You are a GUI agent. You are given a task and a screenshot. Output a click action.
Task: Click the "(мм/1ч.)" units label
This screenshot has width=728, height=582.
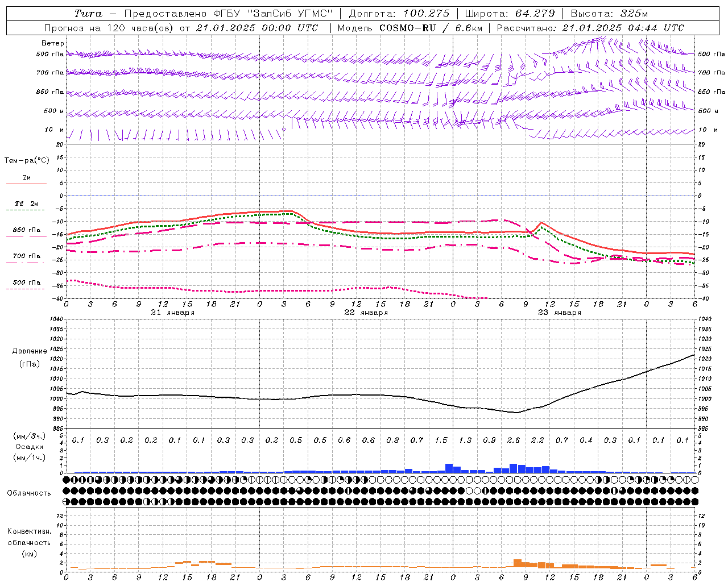click(29, 458)
